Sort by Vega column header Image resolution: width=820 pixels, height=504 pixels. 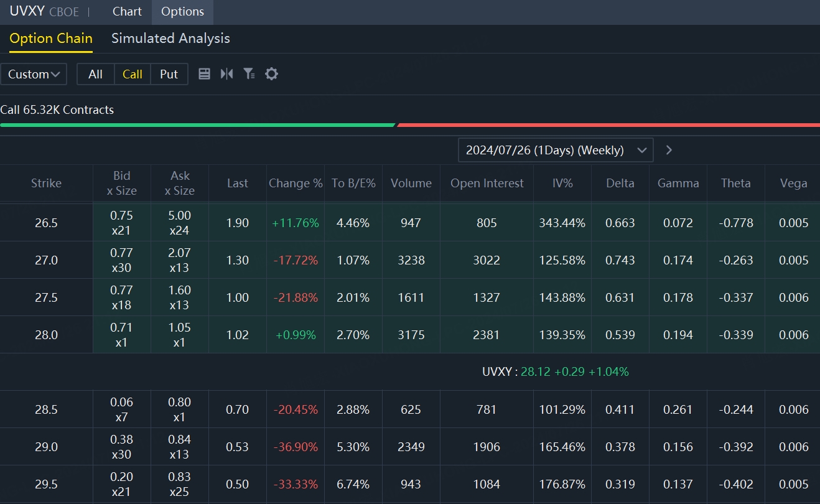point(793,184)
